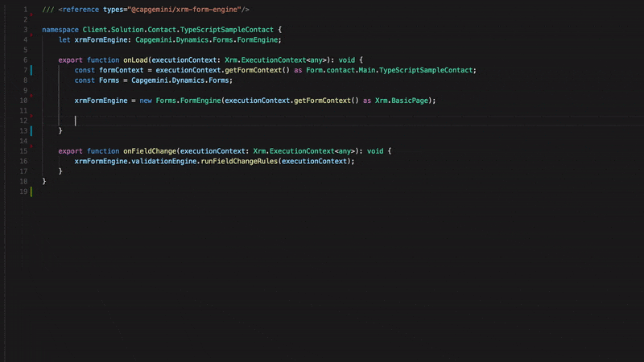644x362 pixels.
Task: Click line number 6 in the gutter
Action: 26,60
